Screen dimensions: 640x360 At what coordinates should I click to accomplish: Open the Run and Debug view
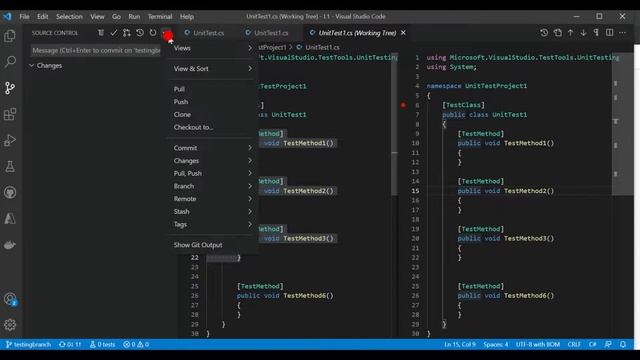10,140
